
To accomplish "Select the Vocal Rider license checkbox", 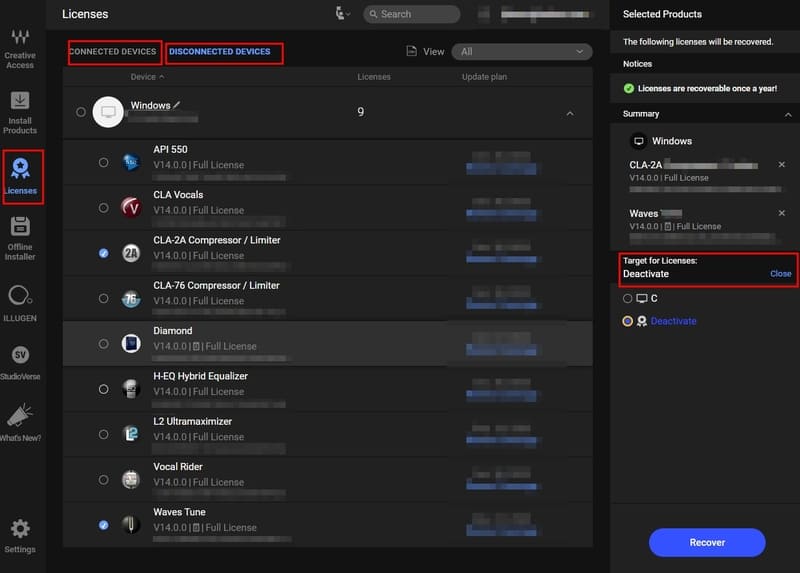I will (x=104, y=480).
